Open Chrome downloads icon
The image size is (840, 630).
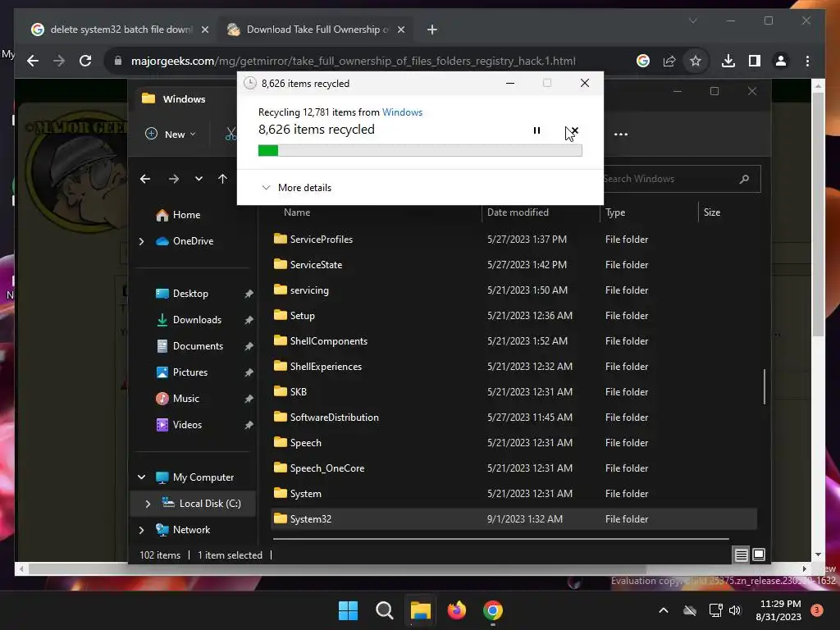[x=728, y=61]
